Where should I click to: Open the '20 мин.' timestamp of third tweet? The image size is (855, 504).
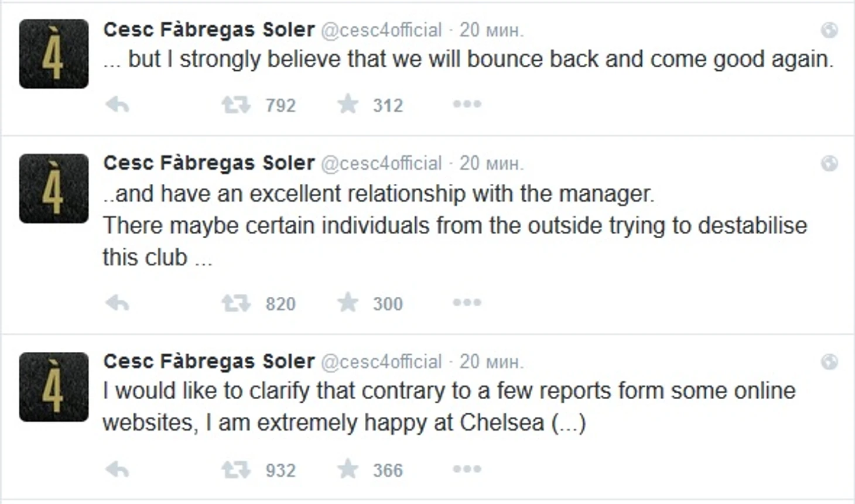[491, 362]
